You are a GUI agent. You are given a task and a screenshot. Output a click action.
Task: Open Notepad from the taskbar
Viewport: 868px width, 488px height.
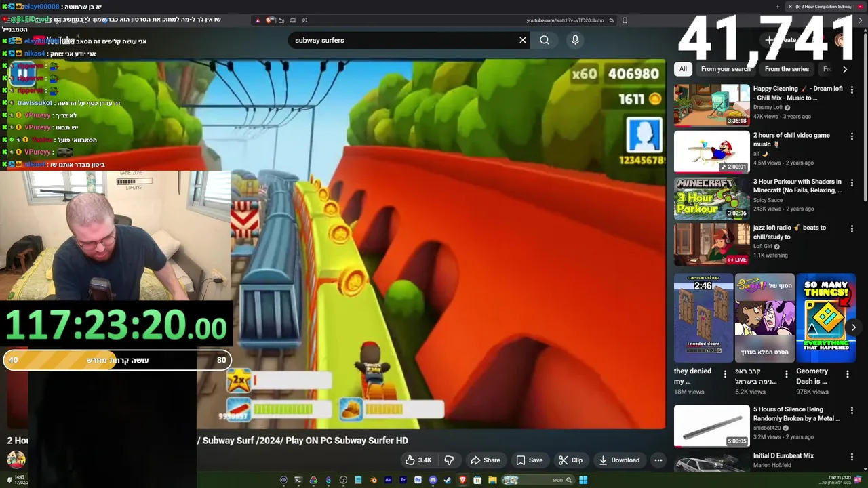point(358,480)
